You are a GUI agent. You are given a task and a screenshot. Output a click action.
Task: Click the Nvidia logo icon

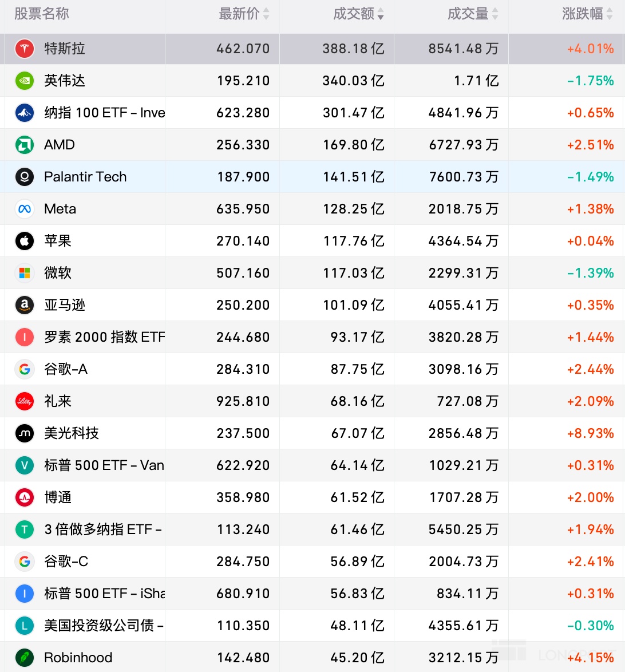pos(25,81)
